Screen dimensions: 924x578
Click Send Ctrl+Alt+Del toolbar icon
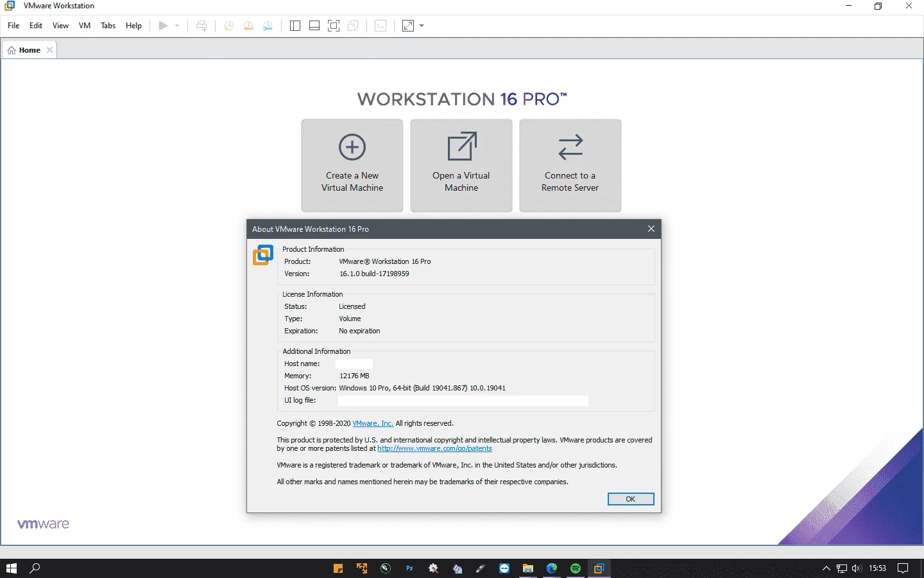(201, 26)
